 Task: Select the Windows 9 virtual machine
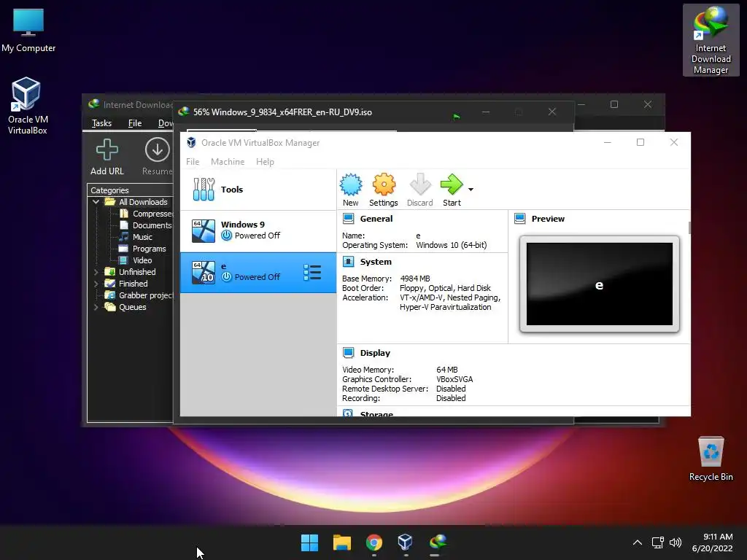coord(258,230)
